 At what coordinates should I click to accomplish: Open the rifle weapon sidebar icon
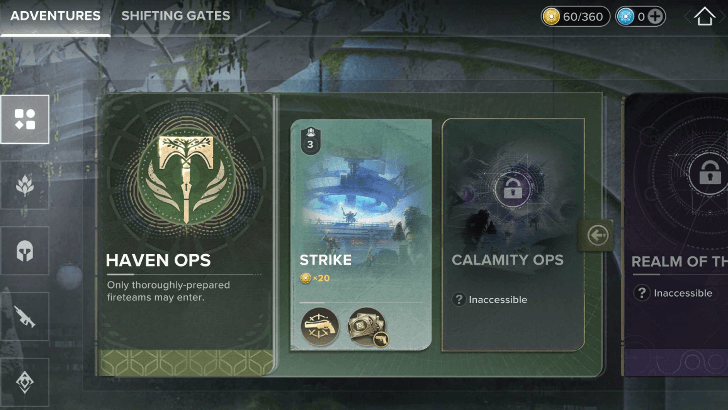pos(25,316)
